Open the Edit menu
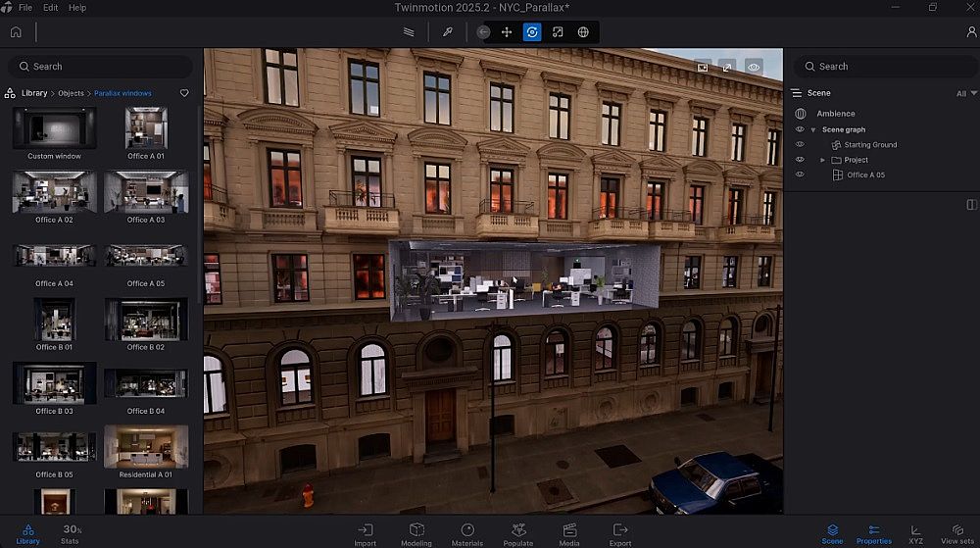 click(x=52, y=8)
